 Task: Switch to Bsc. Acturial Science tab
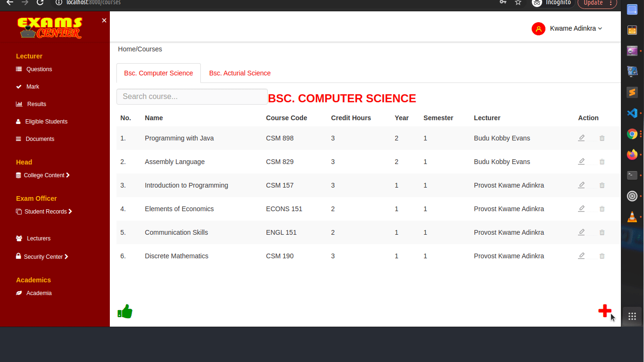point(240,73)
